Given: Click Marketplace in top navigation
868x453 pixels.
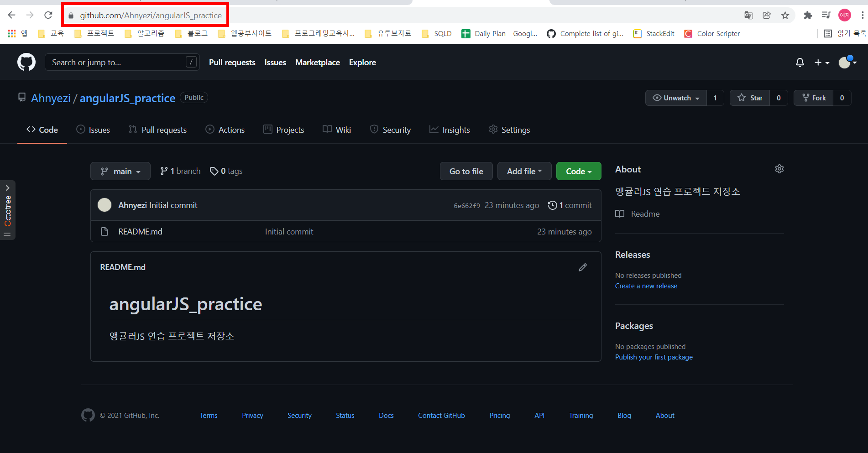Looking at the screenshot, I should [318, 62].
